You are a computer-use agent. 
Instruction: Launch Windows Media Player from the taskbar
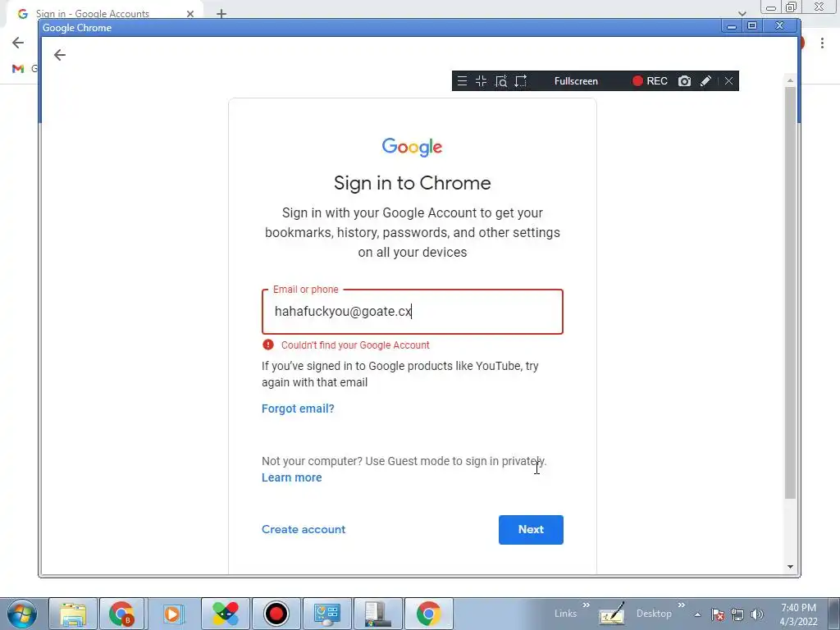[173, 614]
